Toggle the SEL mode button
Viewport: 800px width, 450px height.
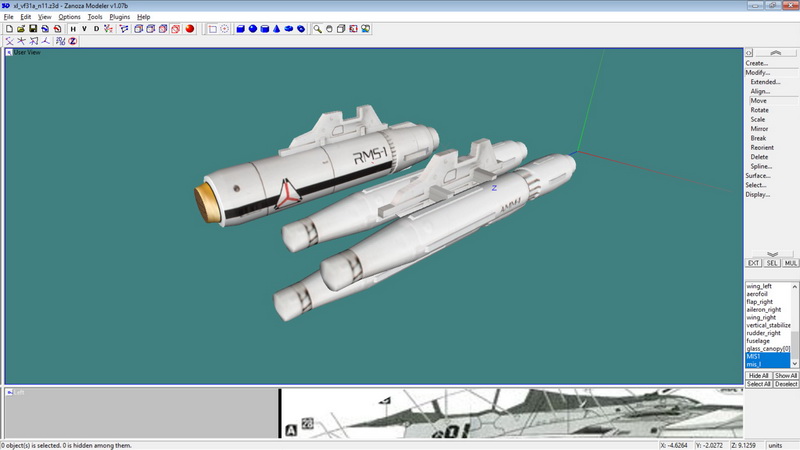click(x=771, y=263)
